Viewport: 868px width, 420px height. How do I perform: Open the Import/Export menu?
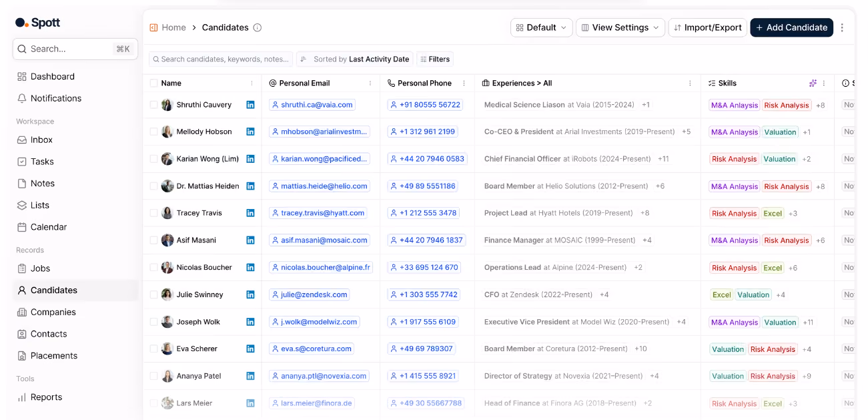point(707,27)
